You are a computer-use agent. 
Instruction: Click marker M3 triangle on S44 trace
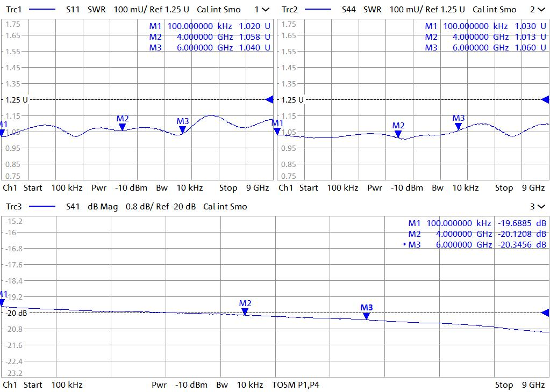pos(458,126)
